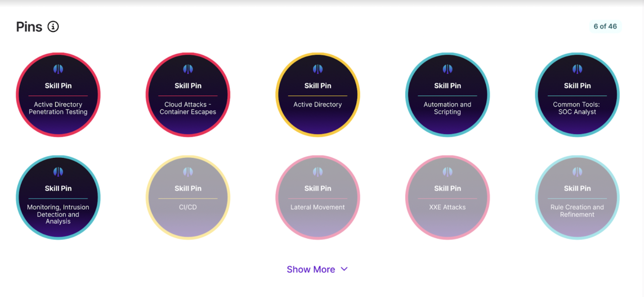This screenshot has height=297, width=644.
Task: Open the Automation and Scripting pin
Action: pyautogui.click(x=447, y=95)
